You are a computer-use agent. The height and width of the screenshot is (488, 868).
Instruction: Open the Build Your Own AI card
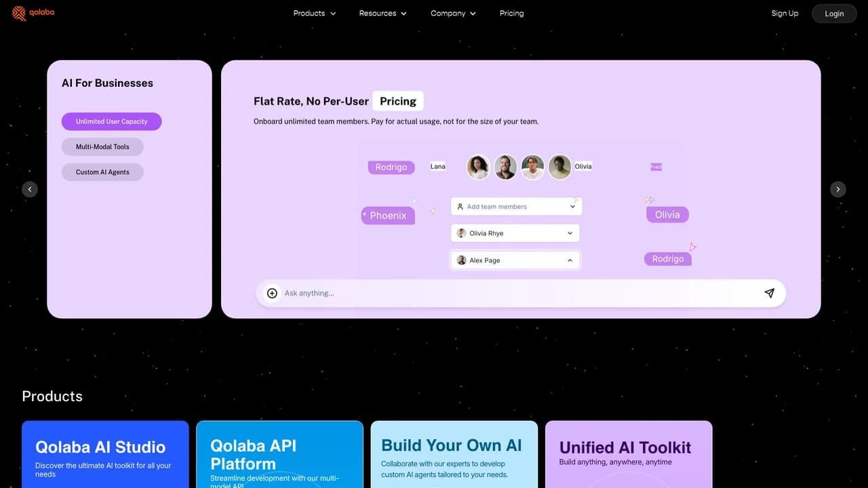pyautogui.click(x=454, y=454)
